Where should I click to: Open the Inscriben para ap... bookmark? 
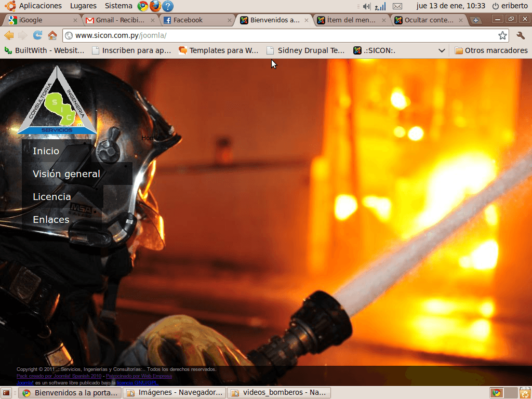[x=131, y=50]
